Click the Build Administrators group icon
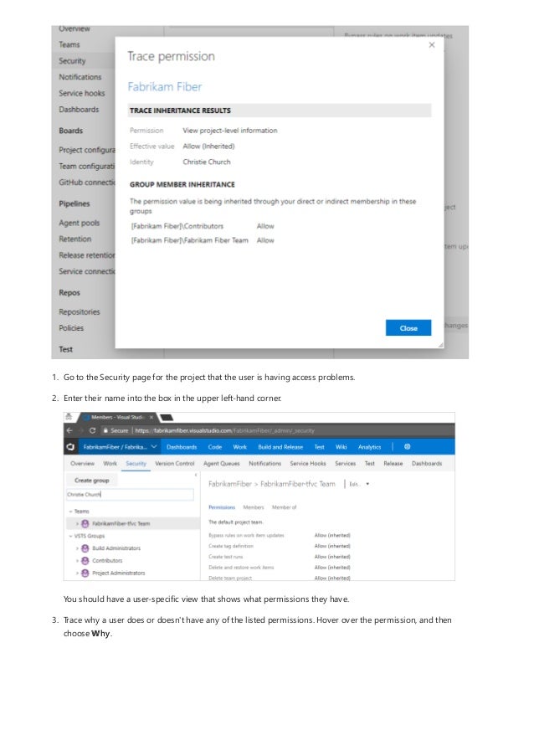The image size is (534, 756). [85, 548]
